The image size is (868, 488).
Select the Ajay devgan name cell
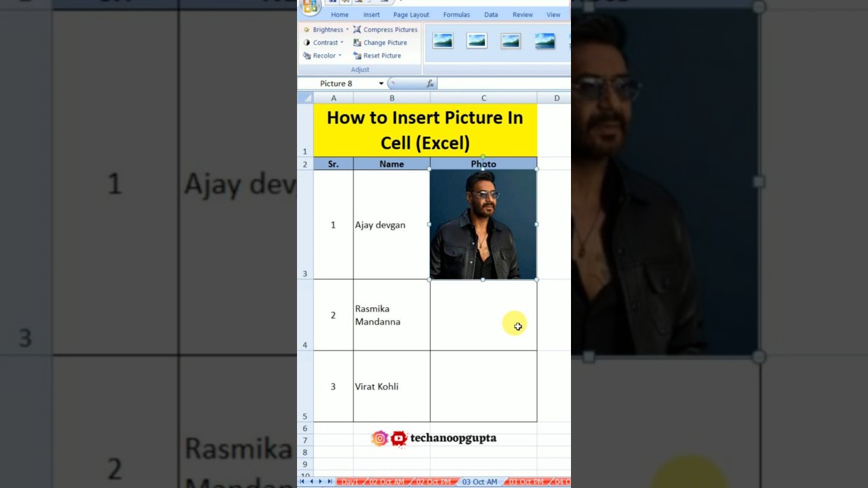point(392,224)
